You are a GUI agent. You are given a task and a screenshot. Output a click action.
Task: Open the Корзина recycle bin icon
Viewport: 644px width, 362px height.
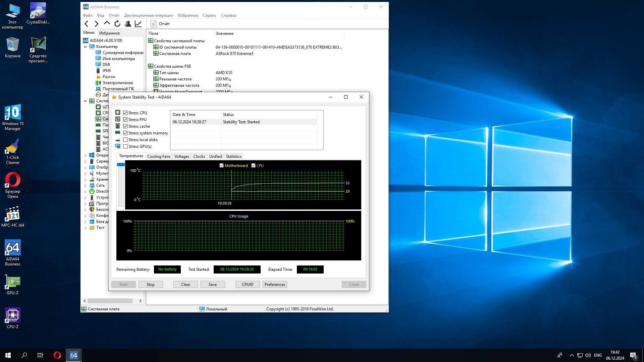tap(13, 48)
